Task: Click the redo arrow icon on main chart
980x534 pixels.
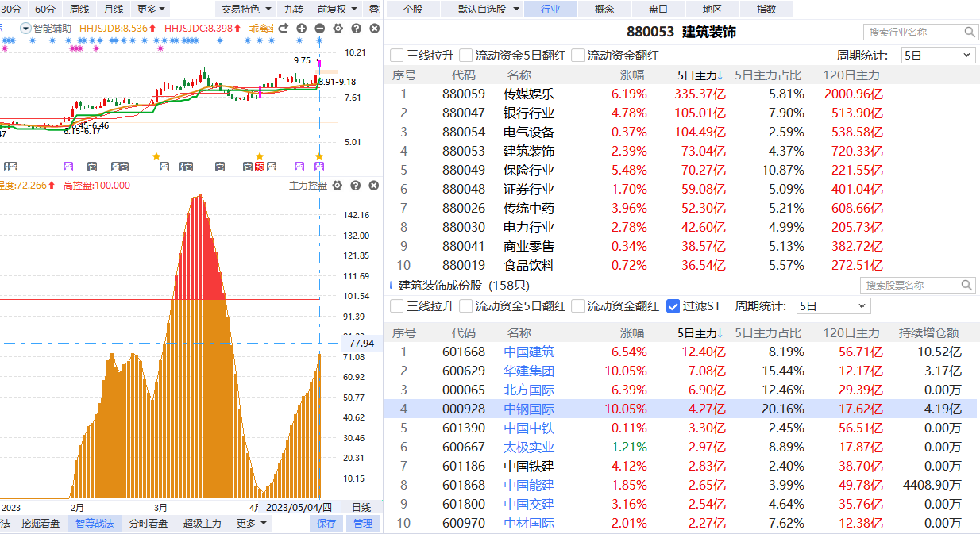Action: (x=283, y=29)
